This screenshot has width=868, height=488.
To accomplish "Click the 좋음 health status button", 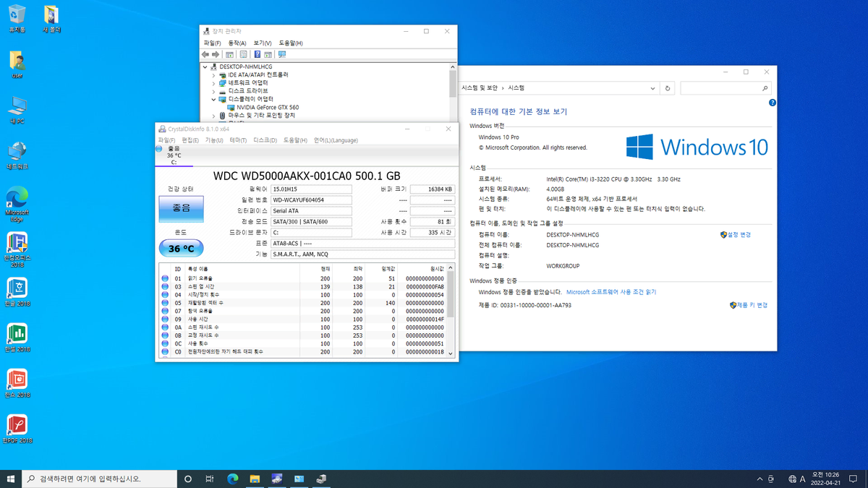I will coord(181,208).
